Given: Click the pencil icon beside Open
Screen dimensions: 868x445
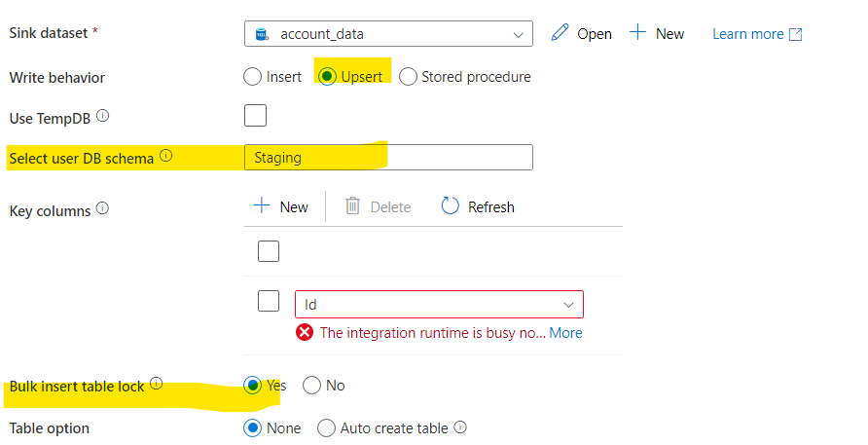Looking at the screenshot, I should tap(559, 33).
